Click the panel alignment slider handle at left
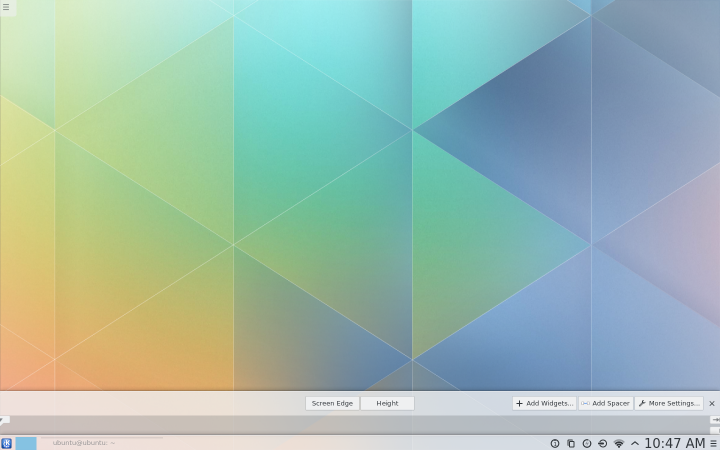 coord(5,420)
